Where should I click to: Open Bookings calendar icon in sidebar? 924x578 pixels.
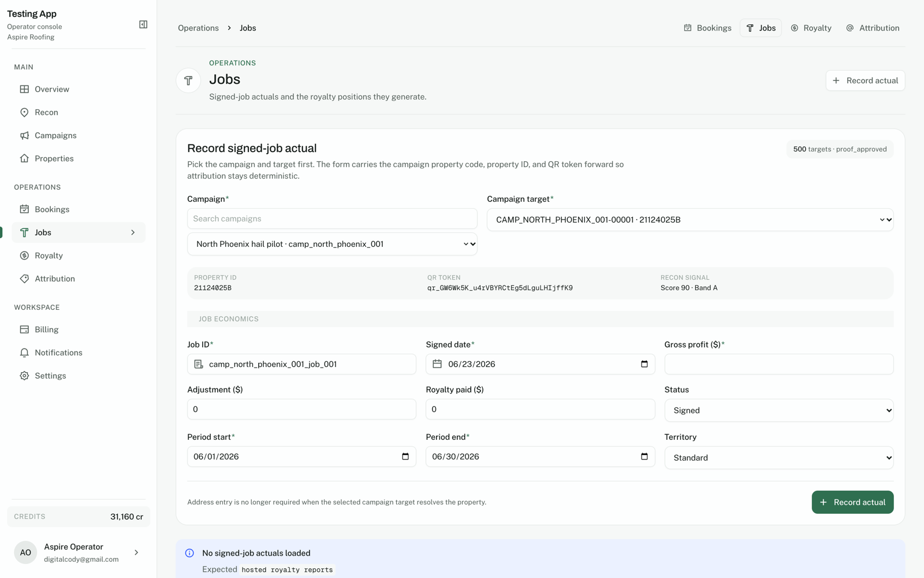click(x=24, y=209)
